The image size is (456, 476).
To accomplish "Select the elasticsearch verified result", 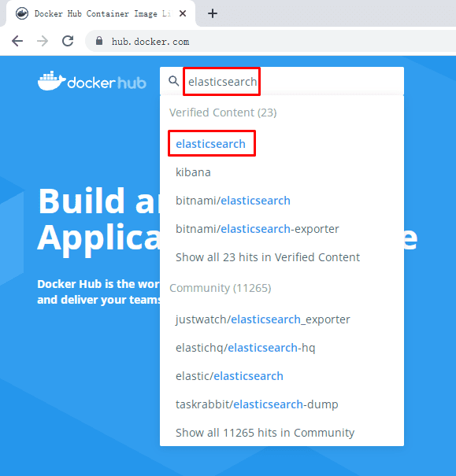I will (210, 144).
